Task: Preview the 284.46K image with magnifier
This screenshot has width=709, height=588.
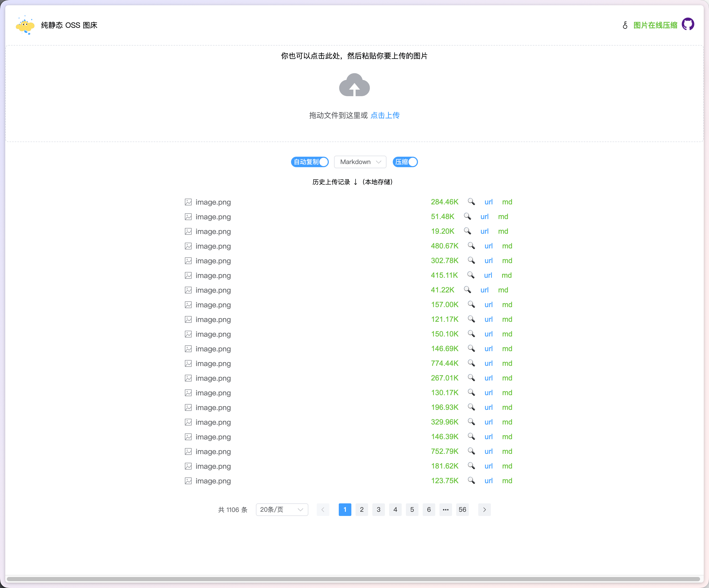Action: click(471, 202)
